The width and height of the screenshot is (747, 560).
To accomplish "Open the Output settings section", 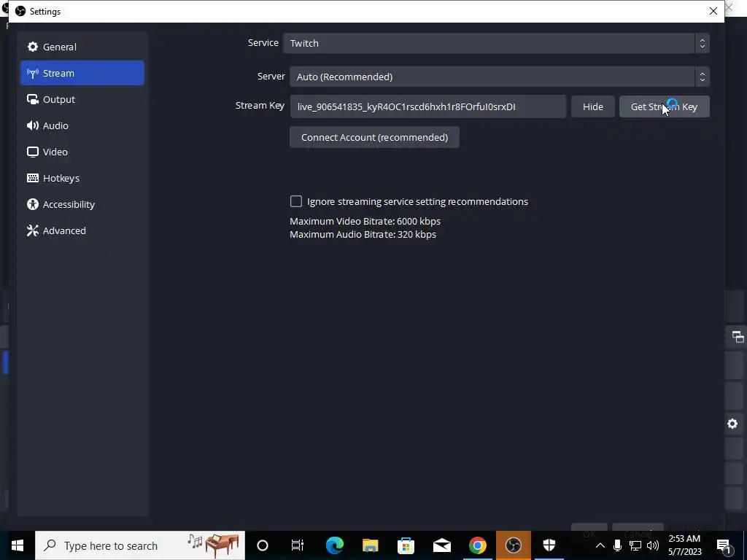I will (x=82, y=99).
